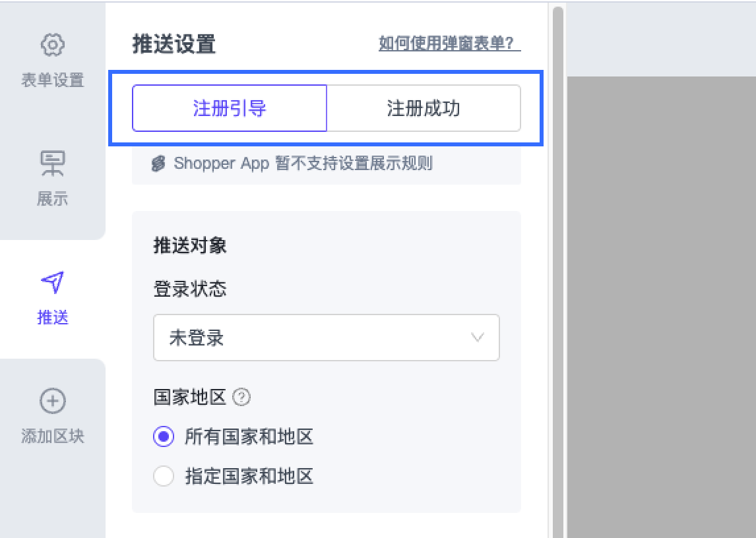The height and width of the screenshot is (538, 756).
Task: Click the chevron arrow in 登录状态 dropdown
Action: pos(478,338)
